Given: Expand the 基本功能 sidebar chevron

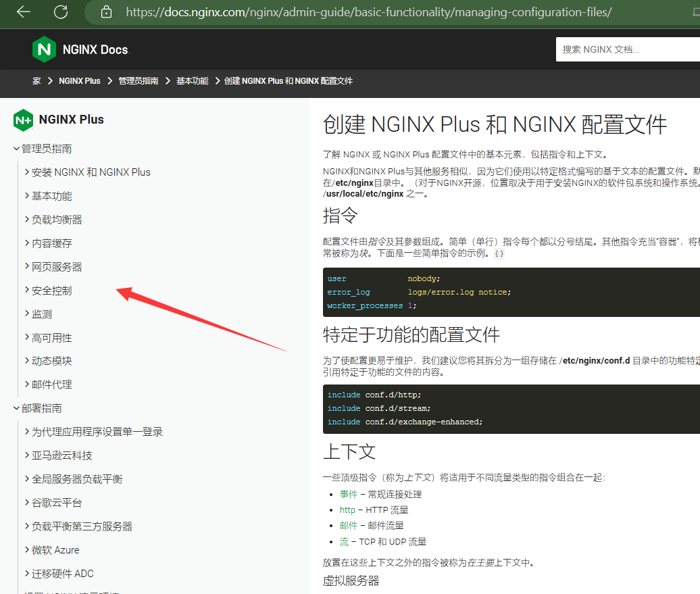Looking at the screenshot, I should pos(27,195).
